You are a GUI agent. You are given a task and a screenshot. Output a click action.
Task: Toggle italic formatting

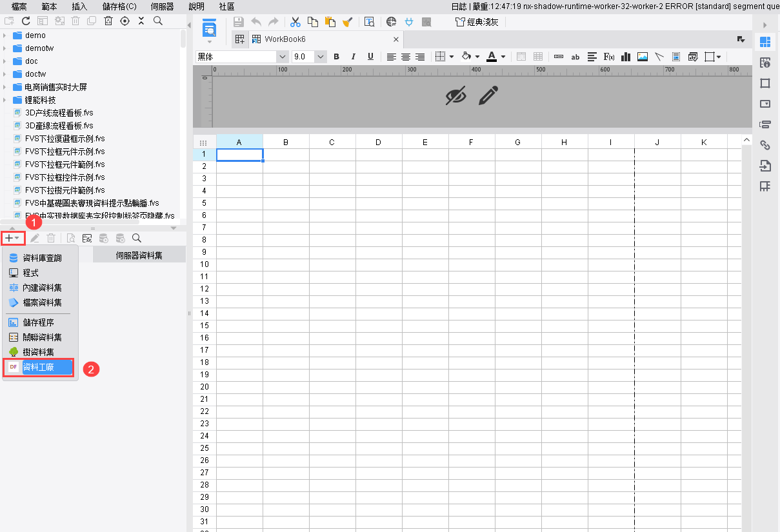click(x=354, y=57)
